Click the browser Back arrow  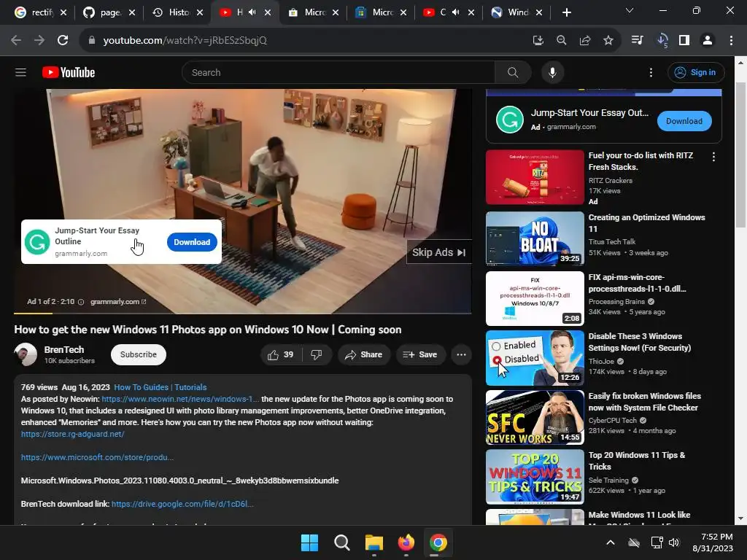[16, 41]
